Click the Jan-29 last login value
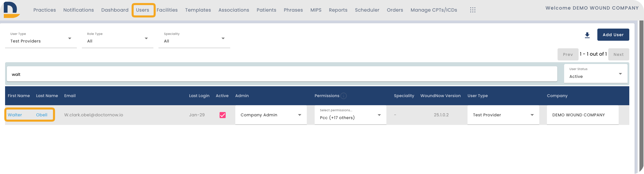 pos(197,115)
